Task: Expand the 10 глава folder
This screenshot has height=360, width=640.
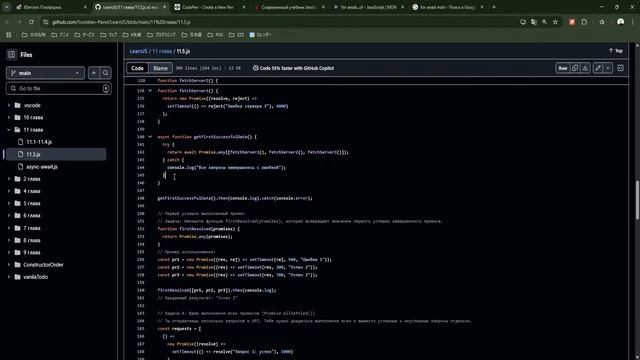Action: (9, 118)
